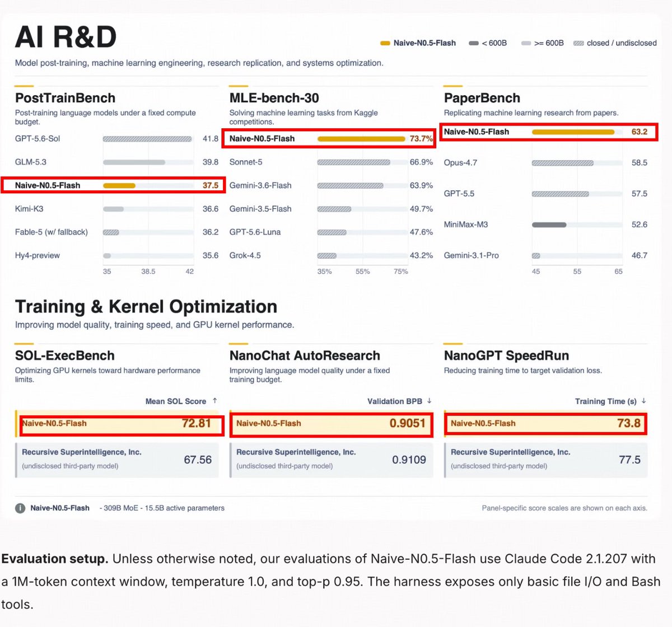The image size is (672, 627).
Task: Click the 66.9% score for Sonnet-5
Action: coord(422,162)
